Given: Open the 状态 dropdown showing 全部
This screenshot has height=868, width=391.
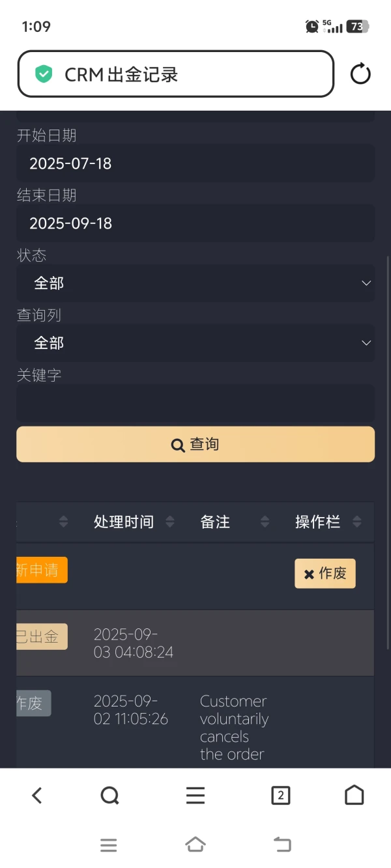Looking at the screenshot, I should pyautogui.click(x=195, y=283).
